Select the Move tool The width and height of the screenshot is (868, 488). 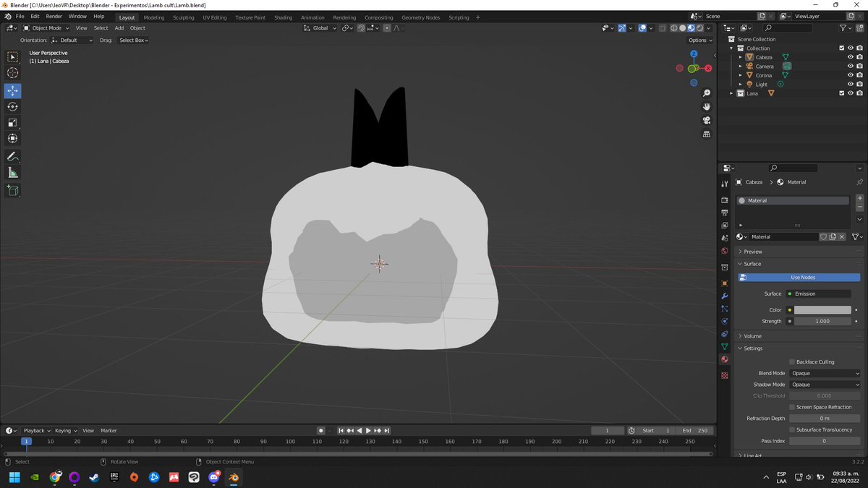point(12,91)
